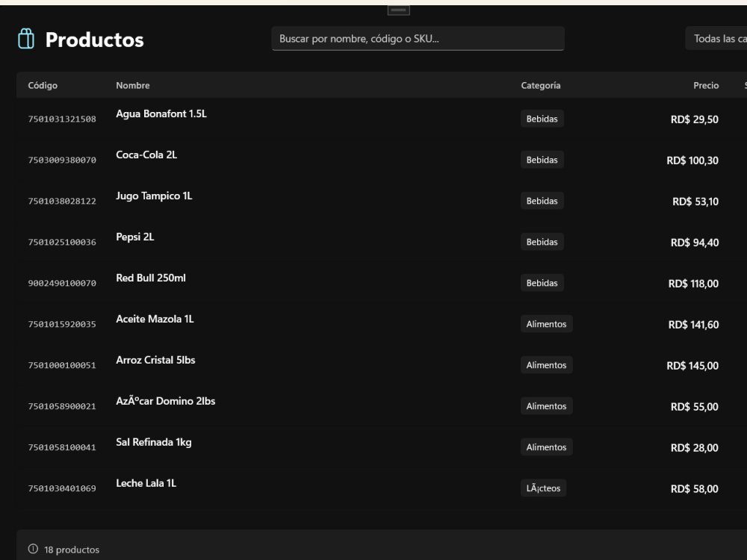
Task: Click code 7501031321508
Action: tap(62, 119)
